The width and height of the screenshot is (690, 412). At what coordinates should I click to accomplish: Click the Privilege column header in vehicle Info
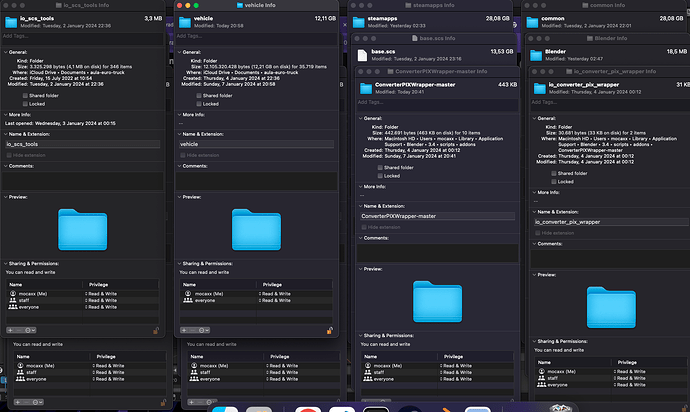pyautogui.click(x=272, y=285)
